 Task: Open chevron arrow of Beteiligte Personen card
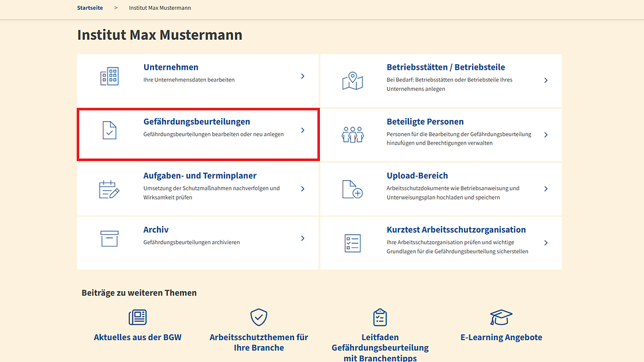tap(546, 135)
